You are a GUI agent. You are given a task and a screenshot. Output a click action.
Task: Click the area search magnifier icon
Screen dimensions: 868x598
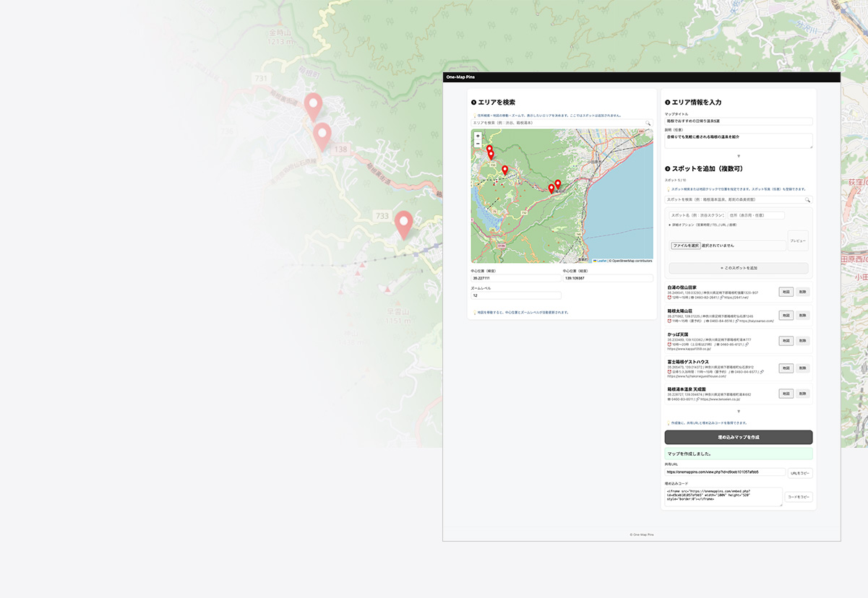pos(648,123)
